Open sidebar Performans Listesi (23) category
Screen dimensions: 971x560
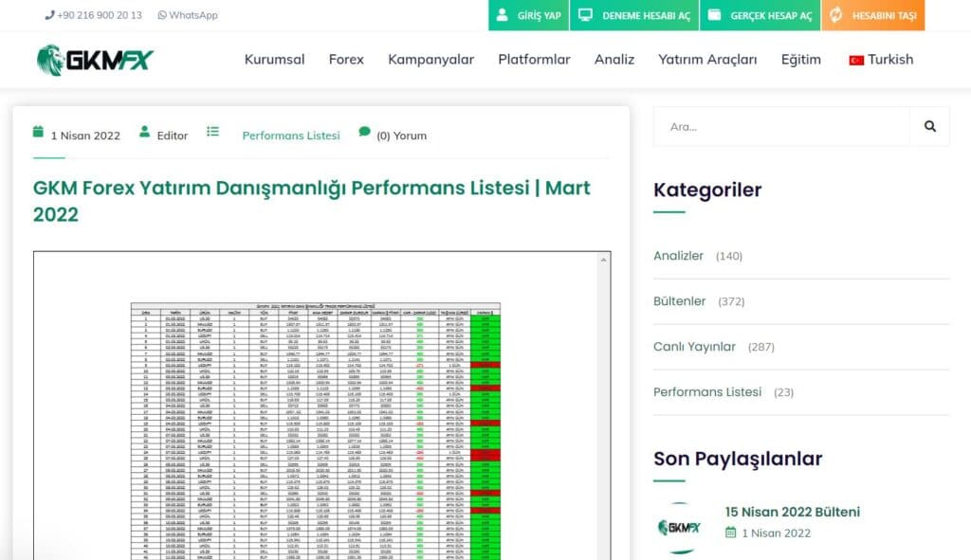pyautogui.click(x=707, y=392)
